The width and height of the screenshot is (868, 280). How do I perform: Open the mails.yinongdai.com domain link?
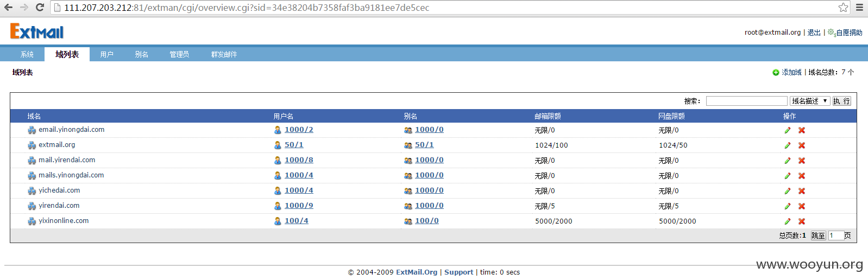click(71, 175)
